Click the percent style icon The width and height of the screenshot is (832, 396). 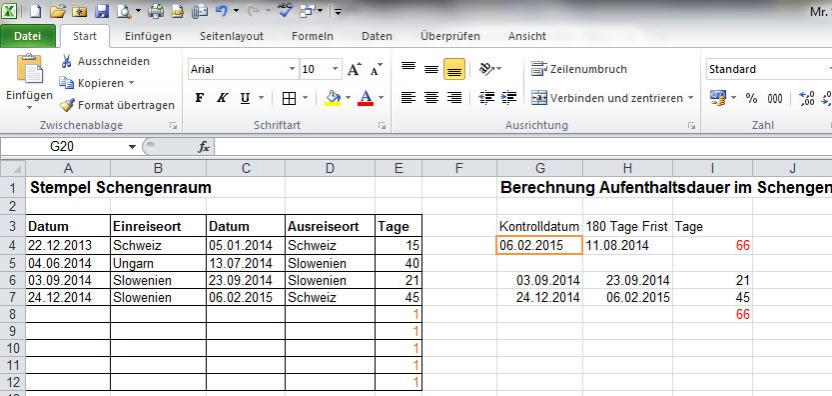[x=751, y=98]
